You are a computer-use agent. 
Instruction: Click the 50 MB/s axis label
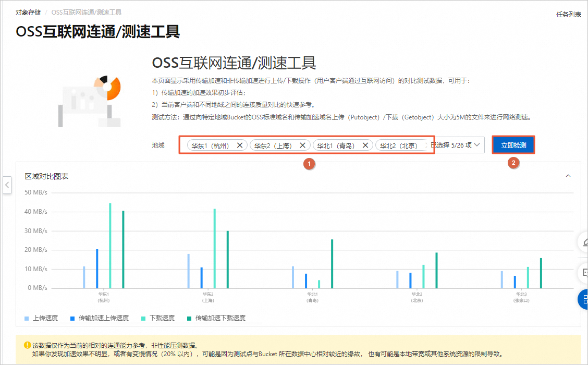[36, 192]
